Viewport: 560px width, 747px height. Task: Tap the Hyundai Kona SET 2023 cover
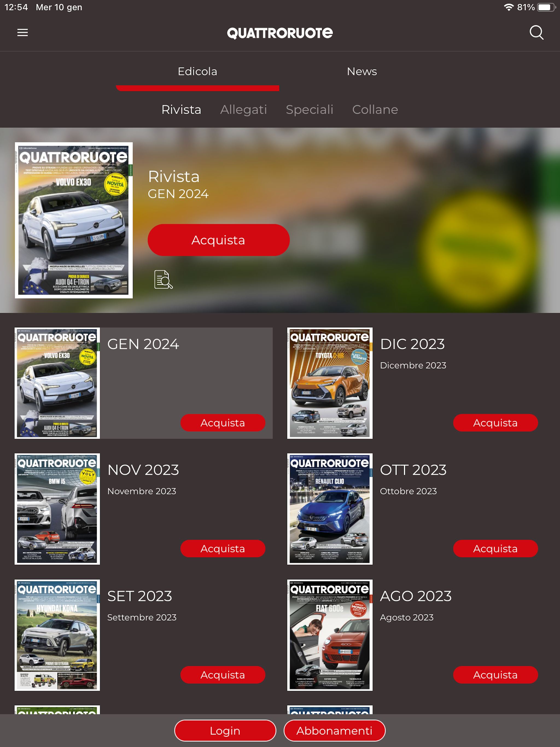[x=57, y=635]
